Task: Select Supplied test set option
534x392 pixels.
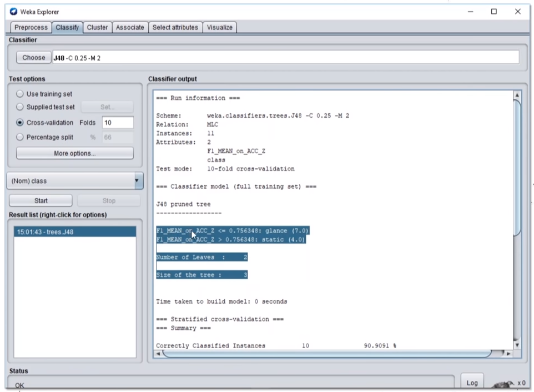Action: point(20,107)
